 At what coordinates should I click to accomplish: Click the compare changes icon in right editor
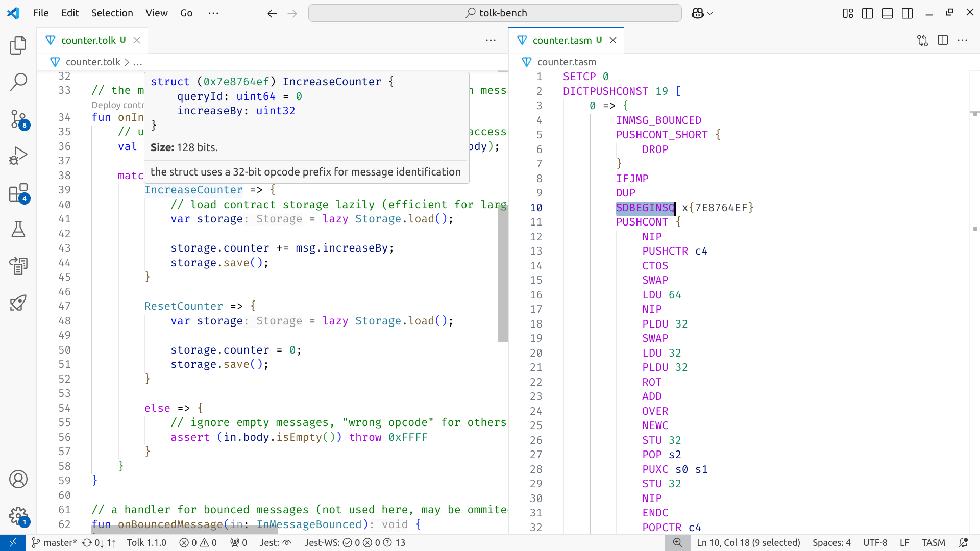pyautogui.click(x=922, y=40)
